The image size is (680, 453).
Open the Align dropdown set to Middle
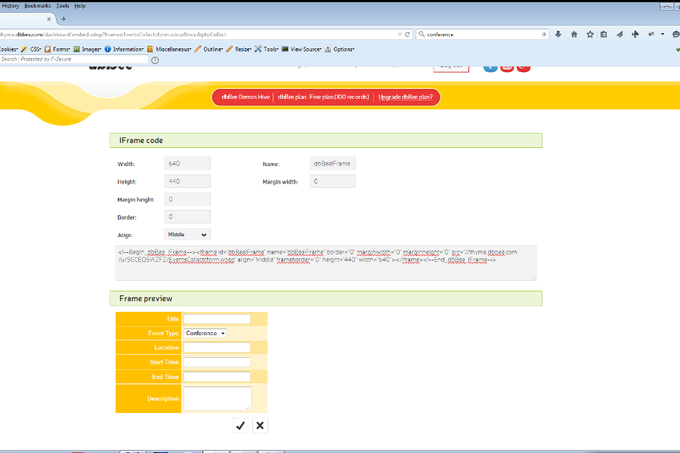[187, 235]
